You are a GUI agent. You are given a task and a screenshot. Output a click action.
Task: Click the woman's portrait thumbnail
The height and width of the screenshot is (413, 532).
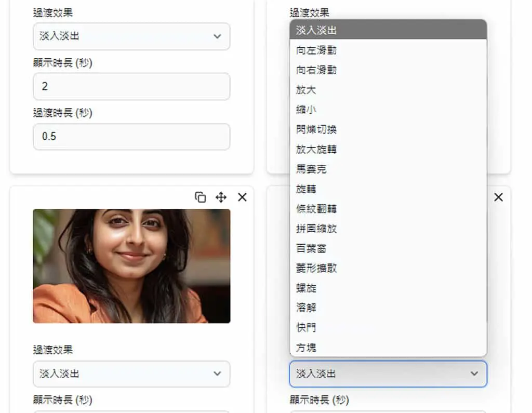pos(131,266)
